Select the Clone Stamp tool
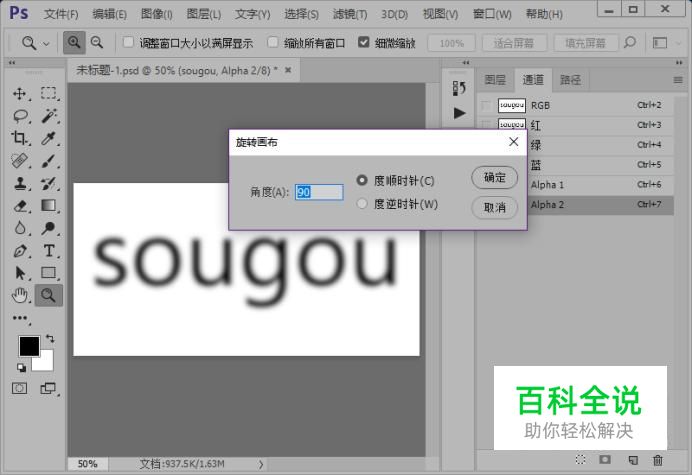 (19, 183)
